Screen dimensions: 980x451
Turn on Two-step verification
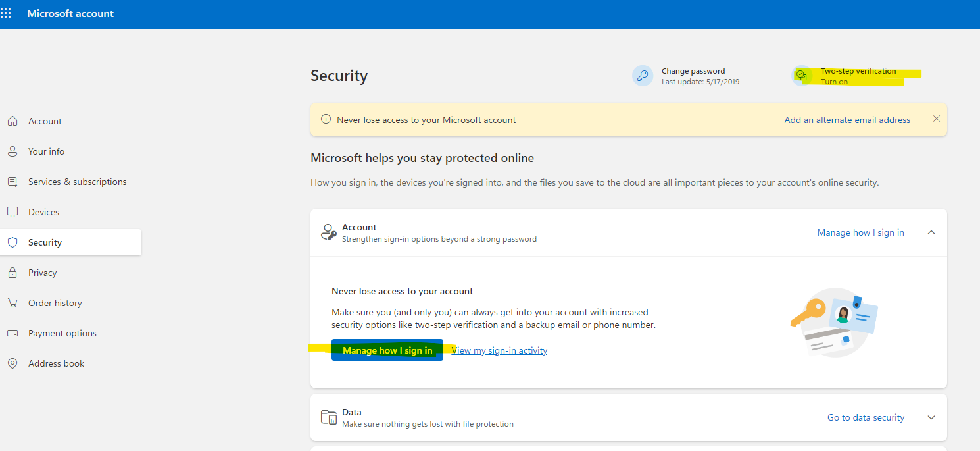(x=834, y=82)
